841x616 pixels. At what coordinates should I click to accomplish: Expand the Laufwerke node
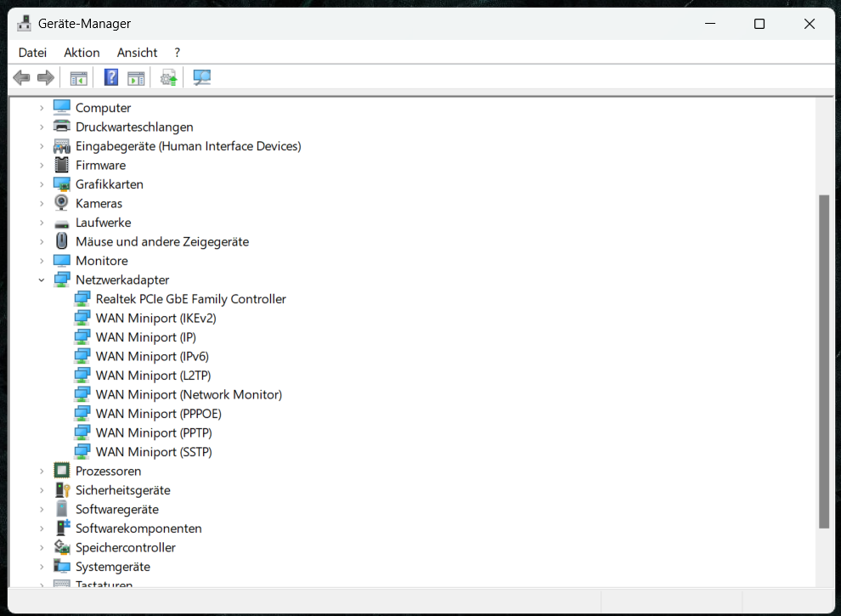42,223
